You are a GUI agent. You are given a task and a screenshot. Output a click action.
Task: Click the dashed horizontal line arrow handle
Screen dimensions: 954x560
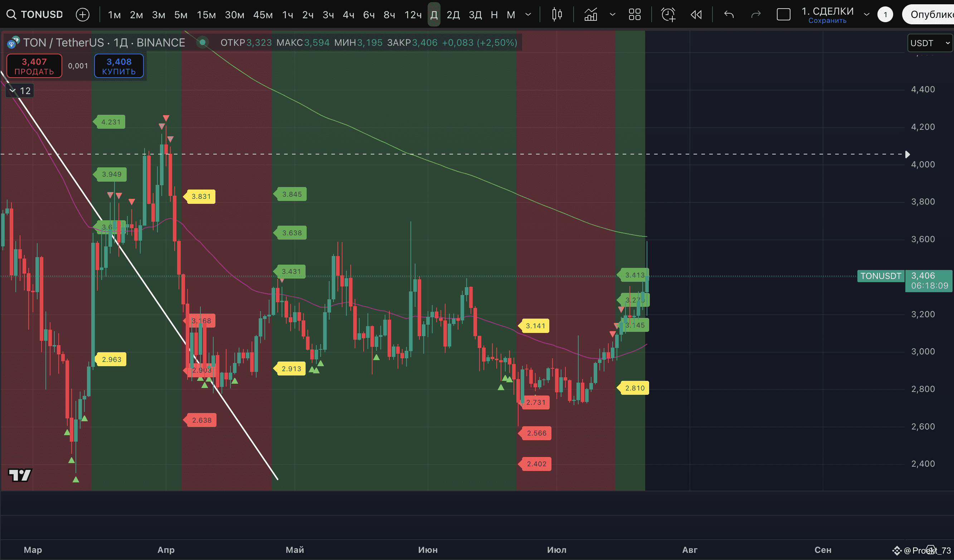coord(907,154)
